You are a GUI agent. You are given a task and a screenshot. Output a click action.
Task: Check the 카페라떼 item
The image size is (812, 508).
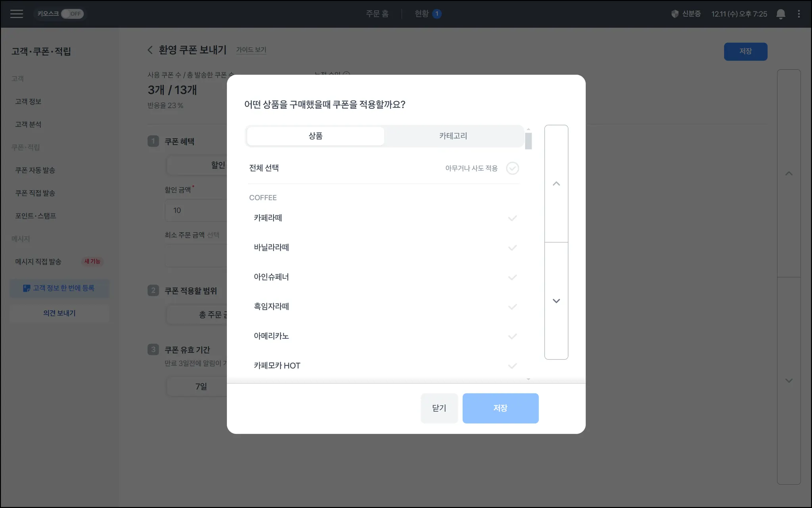512,218
